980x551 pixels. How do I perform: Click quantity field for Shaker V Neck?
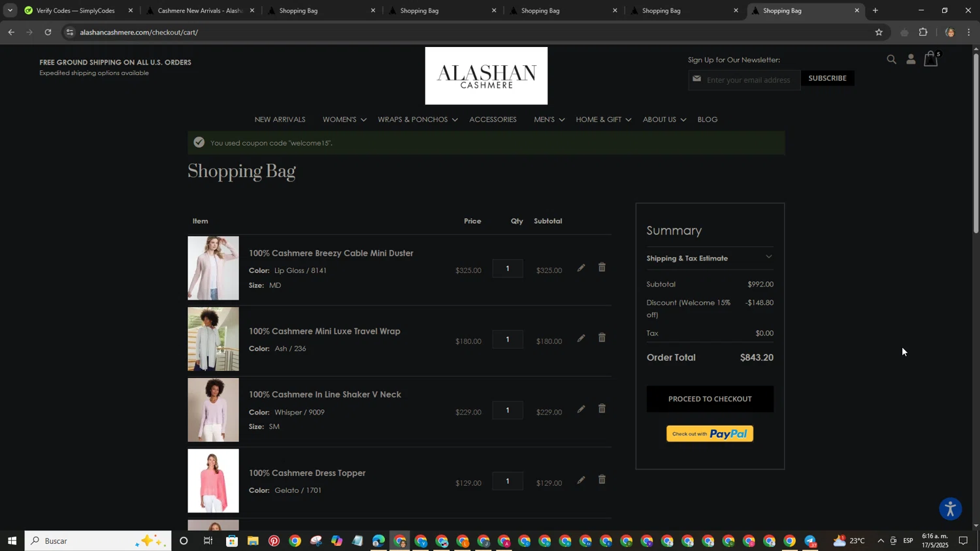[x=508, y=410]
